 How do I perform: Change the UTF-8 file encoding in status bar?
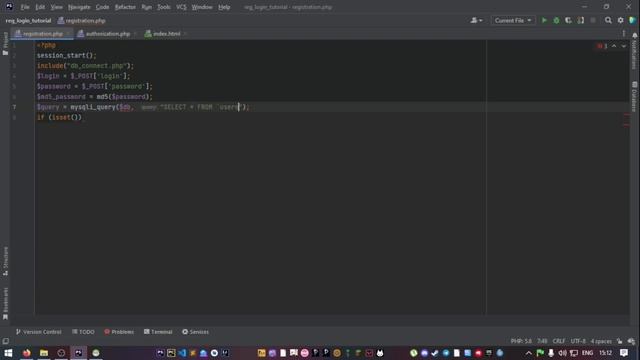tap(578, 341)
